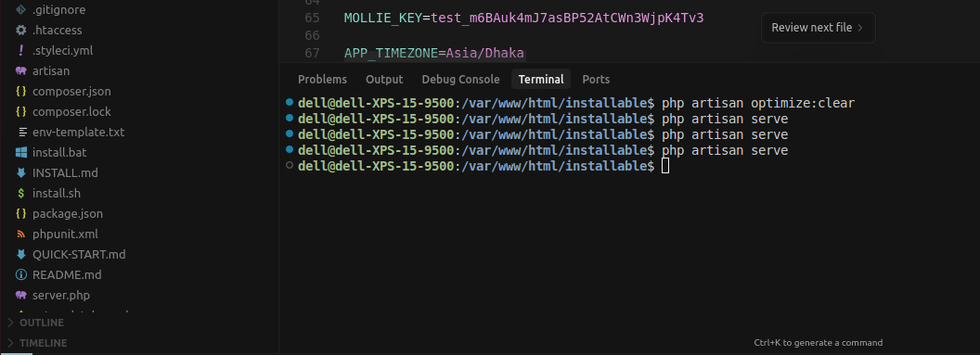The height and width of the screenshot is (355, 980).
Task: Open the .htaccess file
Action: [x=57, y=30]
